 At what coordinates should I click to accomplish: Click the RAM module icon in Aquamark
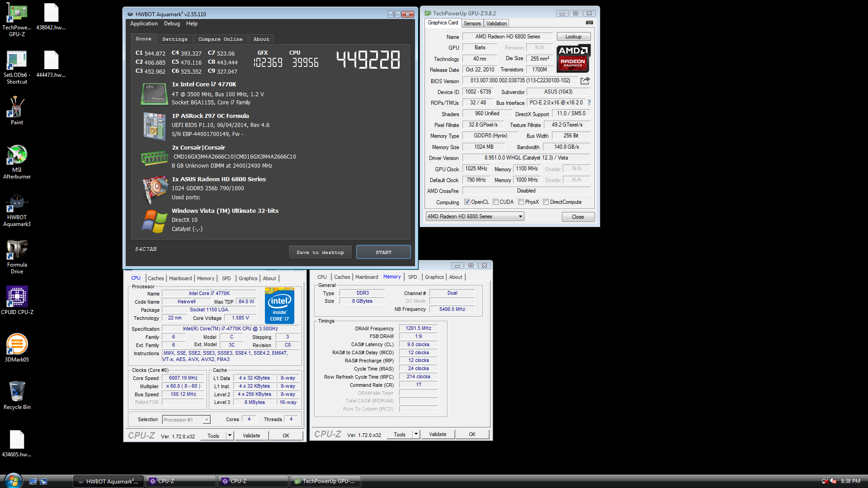pos(155,158)
